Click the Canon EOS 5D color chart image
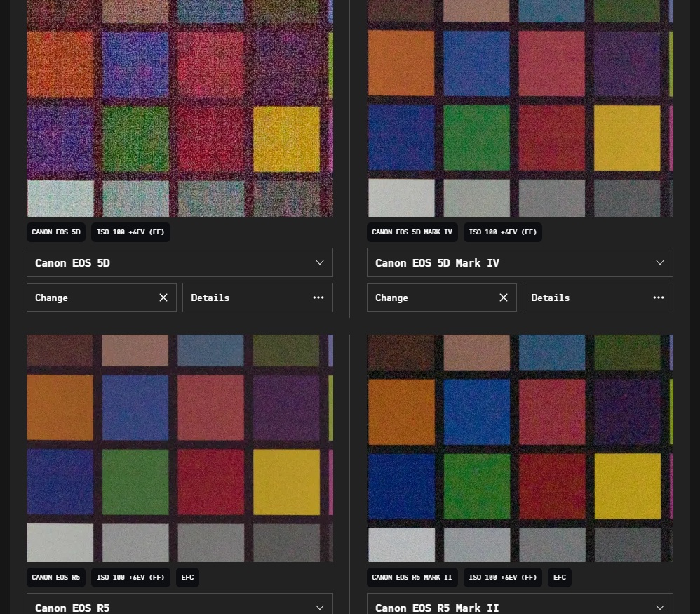The image size is (700, 614). [180, 109]
